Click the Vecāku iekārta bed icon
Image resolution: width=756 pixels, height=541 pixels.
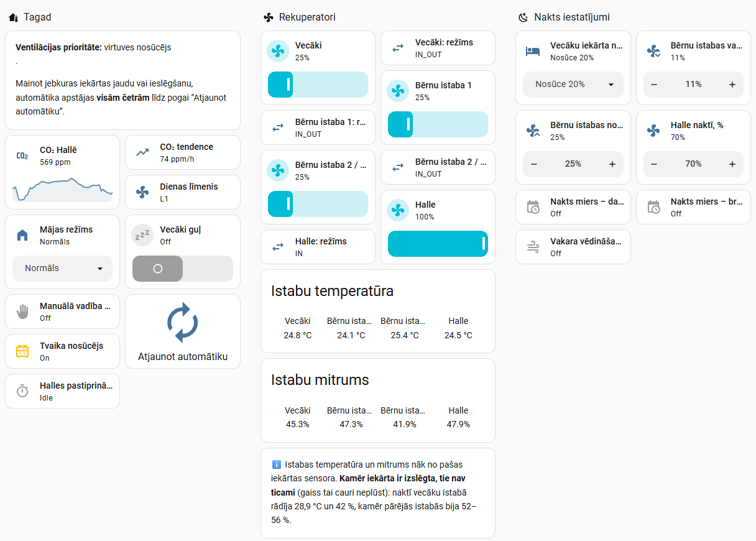point(533,51)
